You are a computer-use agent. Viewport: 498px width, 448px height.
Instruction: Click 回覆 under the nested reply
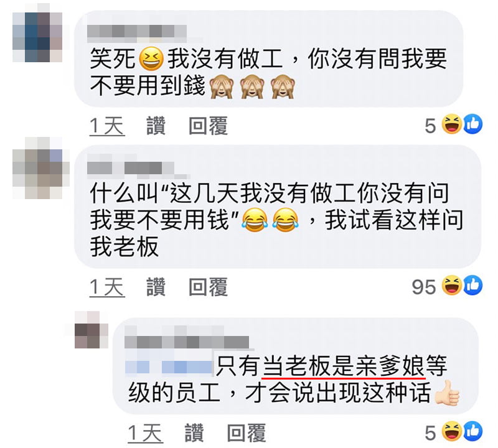click(247, 433)
